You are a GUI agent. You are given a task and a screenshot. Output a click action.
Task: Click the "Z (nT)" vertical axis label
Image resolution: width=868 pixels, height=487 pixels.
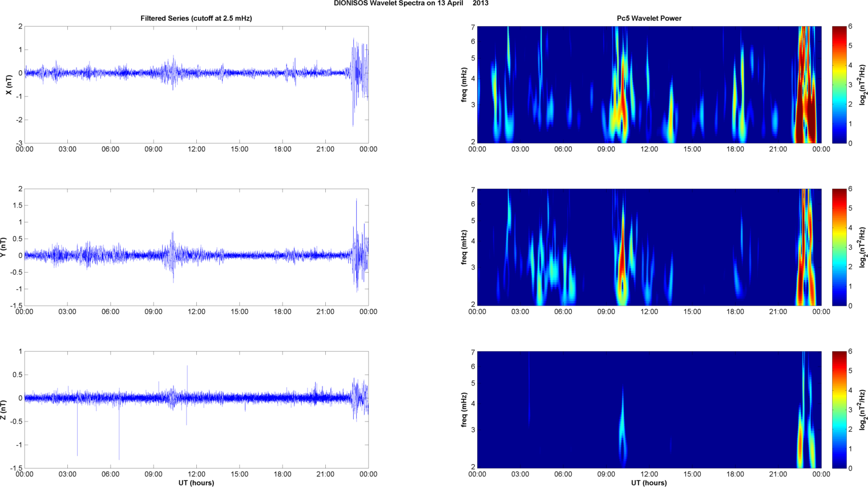click(x=3, y=410)
